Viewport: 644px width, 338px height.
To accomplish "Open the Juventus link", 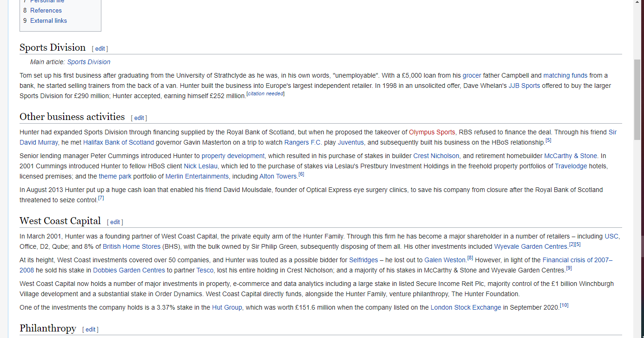I will pyautogui.click(x=351, y=142).
